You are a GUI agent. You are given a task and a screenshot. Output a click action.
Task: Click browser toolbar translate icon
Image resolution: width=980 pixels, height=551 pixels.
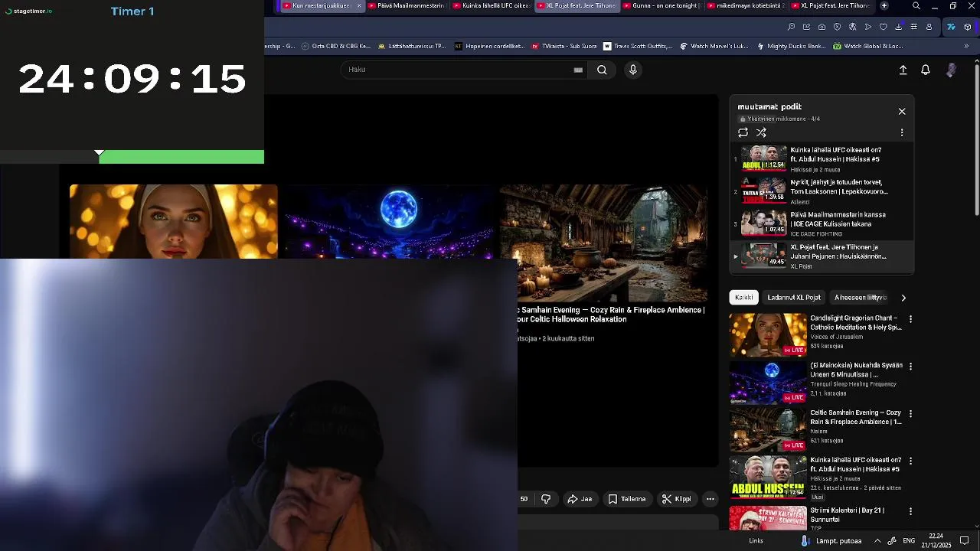point(852,27)
